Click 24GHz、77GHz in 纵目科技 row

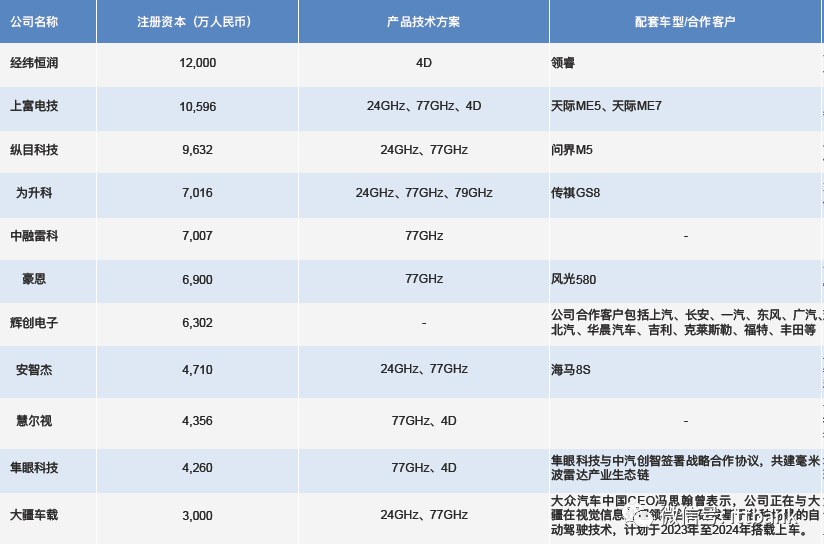pyautogui.click(x=424, y=150)
